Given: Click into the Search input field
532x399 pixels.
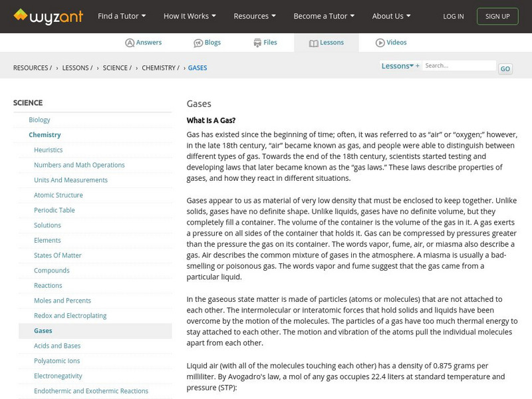Looking at the screenshot, I should [x=459, y=66].
